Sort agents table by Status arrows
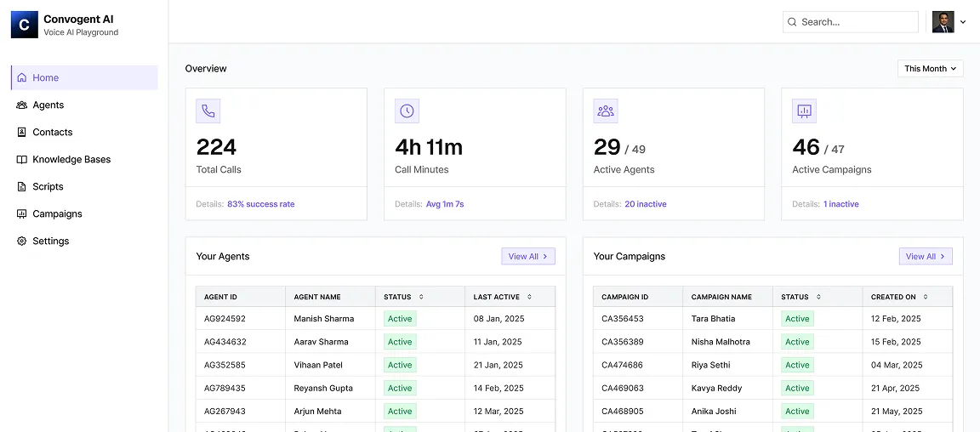Image resolution: width=980 pixels, height=432 pixels. coord(421,297)
